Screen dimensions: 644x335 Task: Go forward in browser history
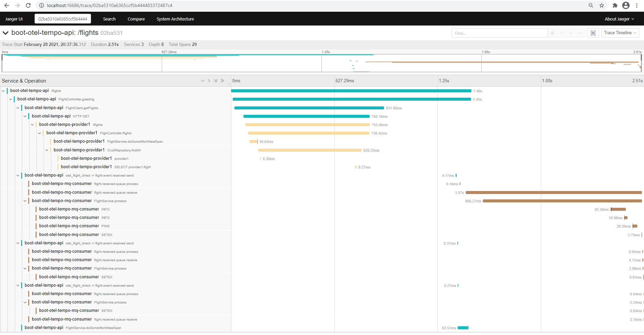[x=17, y=5]
